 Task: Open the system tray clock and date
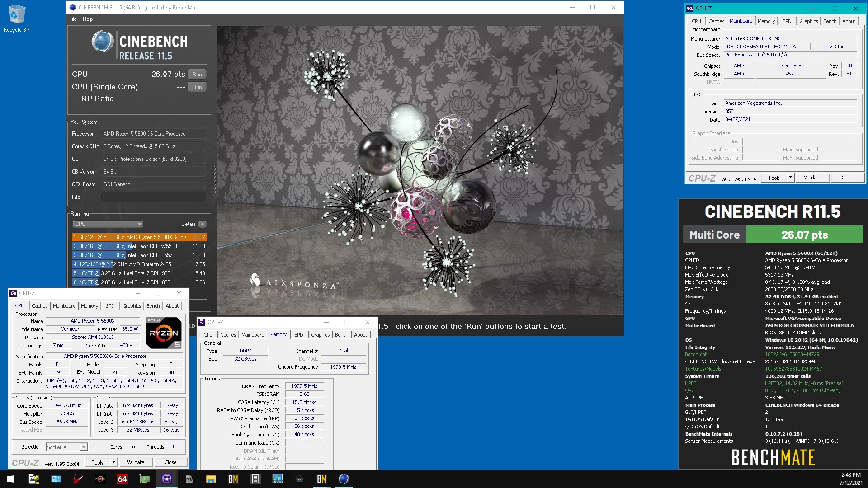(851, 479)
